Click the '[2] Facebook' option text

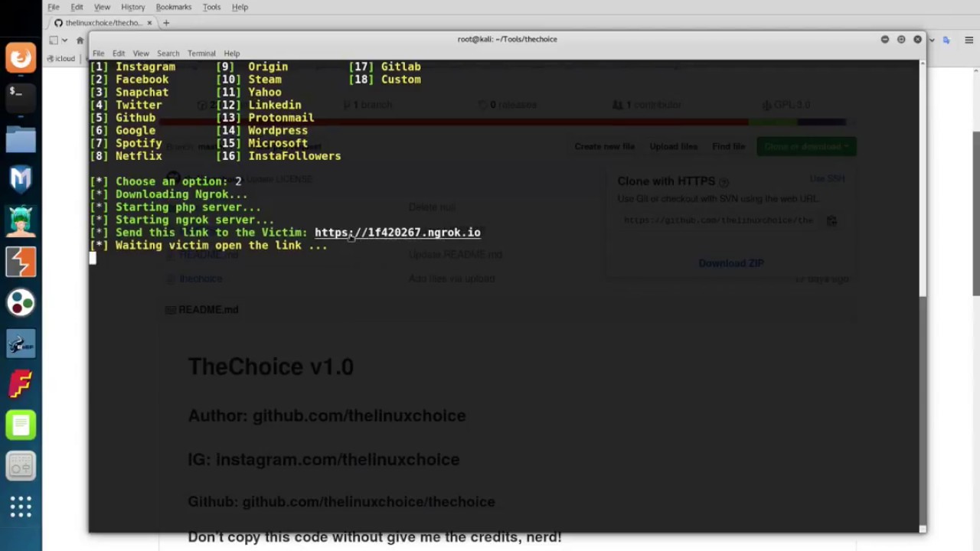[129, 80]
